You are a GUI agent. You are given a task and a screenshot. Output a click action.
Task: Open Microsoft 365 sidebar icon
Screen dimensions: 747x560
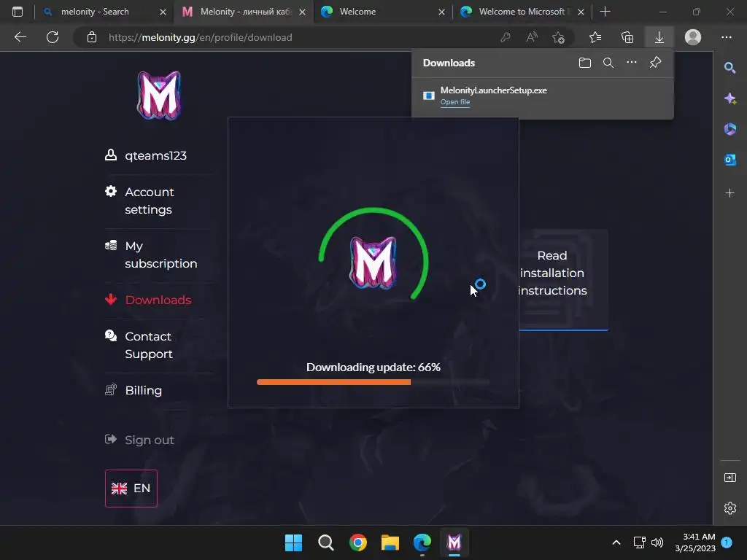pos(729,129)
